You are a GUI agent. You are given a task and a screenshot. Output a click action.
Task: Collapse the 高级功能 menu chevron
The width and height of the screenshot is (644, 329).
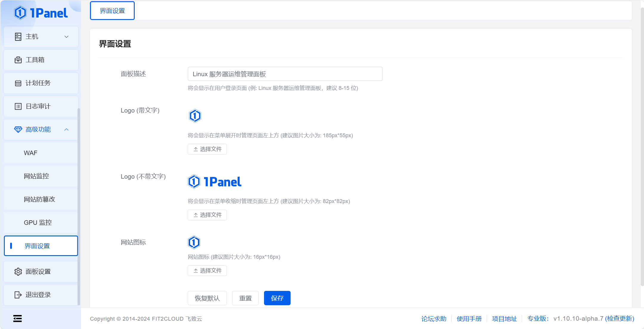[66, 130]
